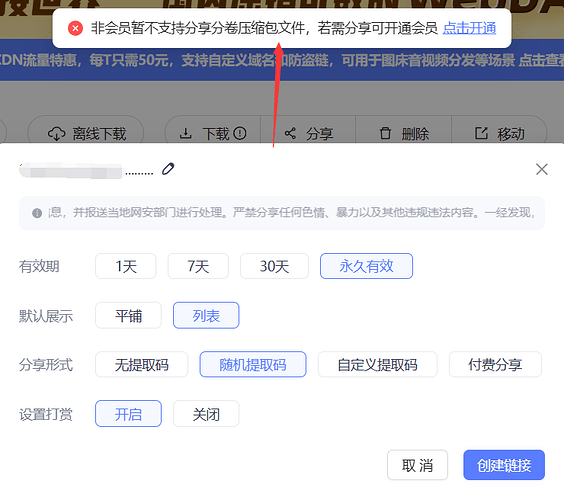Select 永久有效 validity option
Screen dimensions: 564x500
[367, 266]
